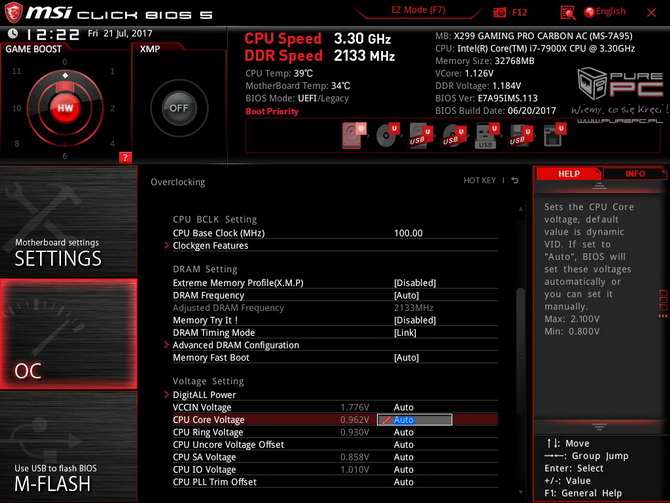
Task: Open Game Boost help question mark
Action: click(x=125, y=157)
